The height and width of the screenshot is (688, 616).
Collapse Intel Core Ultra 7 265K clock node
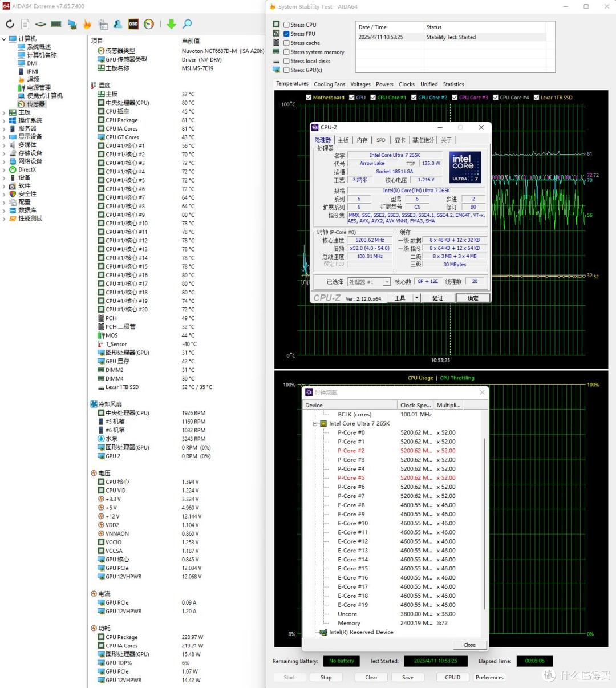coord(315,423)
